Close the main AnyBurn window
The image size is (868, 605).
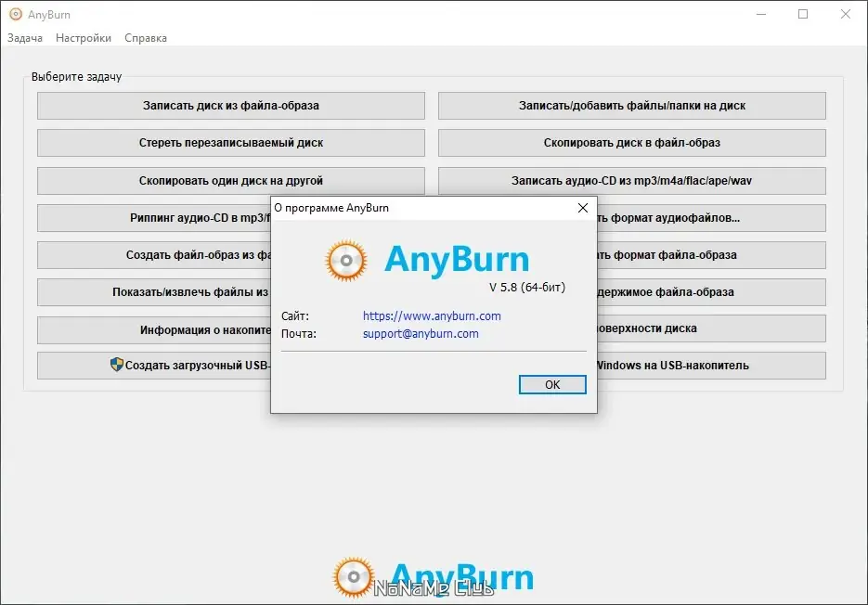point(846,15)
